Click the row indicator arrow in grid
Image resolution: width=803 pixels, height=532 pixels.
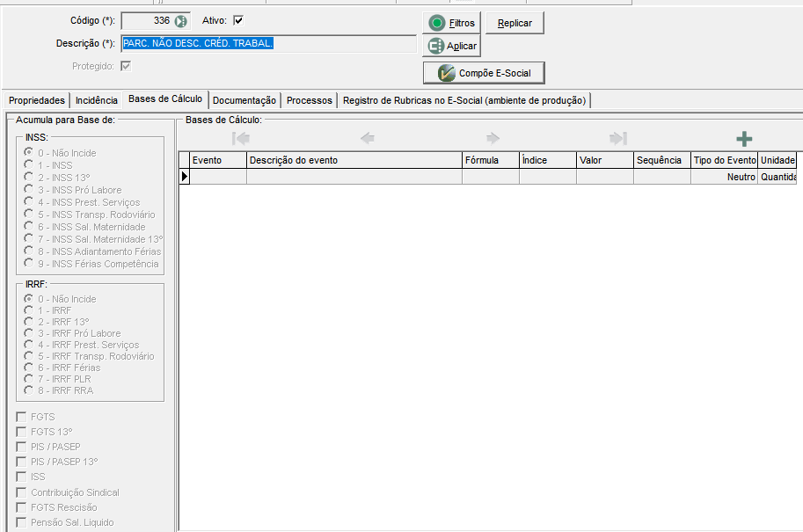185,177
